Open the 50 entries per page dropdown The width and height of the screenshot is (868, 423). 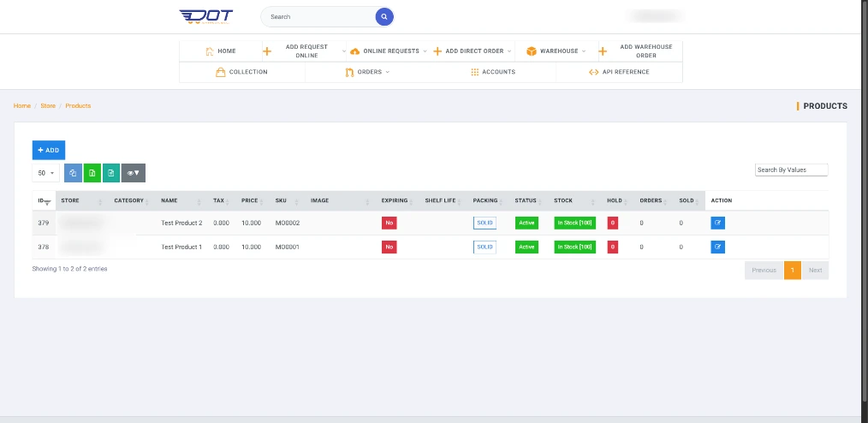46,173
